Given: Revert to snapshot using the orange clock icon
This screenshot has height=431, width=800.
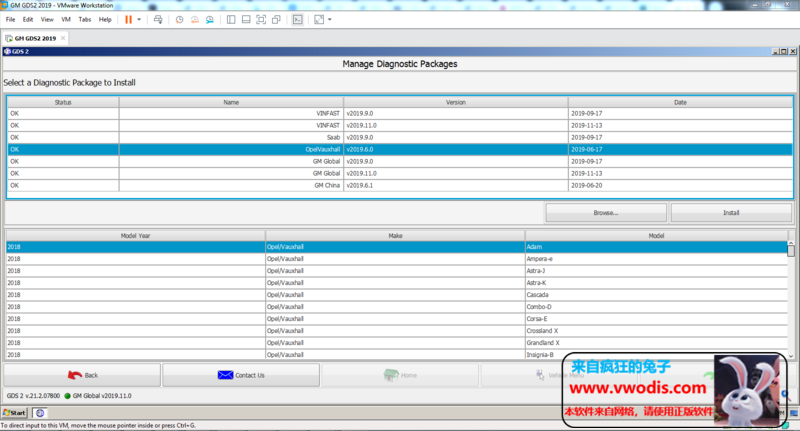Looking at the screenshot, I should tap(194, 19).
